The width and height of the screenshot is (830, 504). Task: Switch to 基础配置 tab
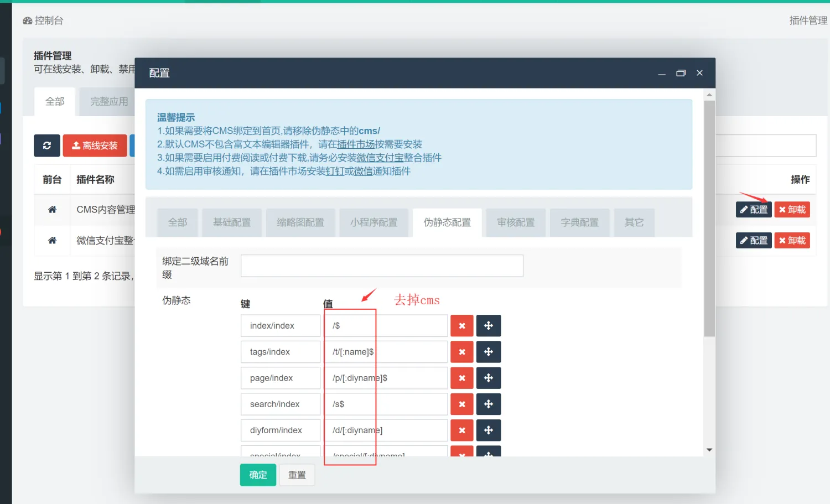232,222
